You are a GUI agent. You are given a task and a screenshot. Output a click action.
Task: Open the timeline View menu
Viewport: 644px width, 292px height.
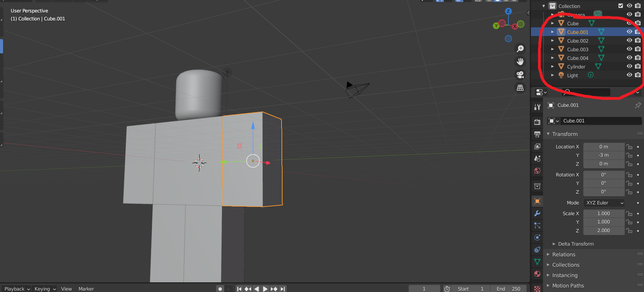(66, 289)
